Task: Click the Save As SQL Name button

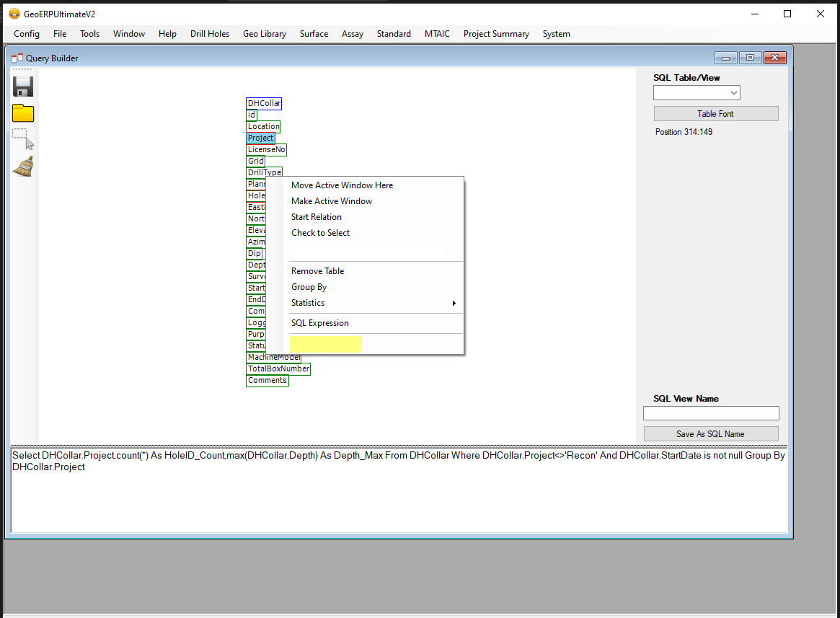Action: point(710,434)
